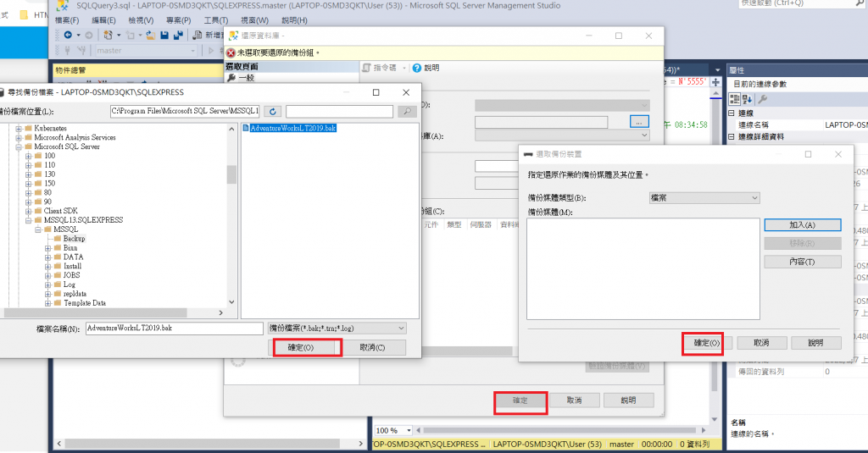
Task: Click the browse ellipsis button in restore dialog
Action: coord(639,122)
